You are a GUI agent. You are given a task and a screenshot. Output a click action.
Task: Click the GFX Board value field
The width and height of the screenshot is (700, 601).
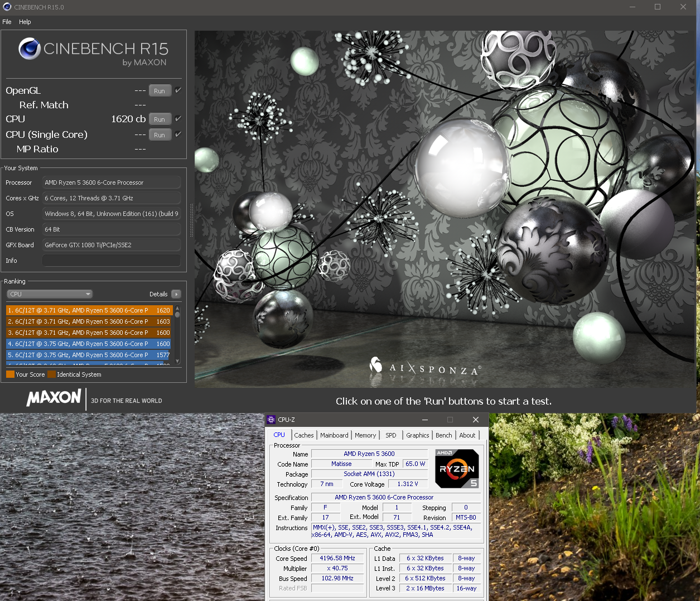[112, 245]
